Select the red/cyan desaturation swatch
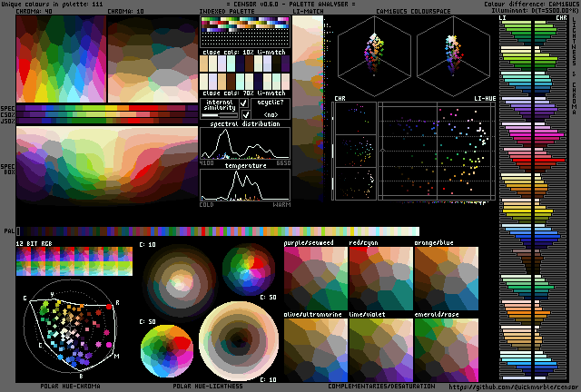 coord(381,279)
